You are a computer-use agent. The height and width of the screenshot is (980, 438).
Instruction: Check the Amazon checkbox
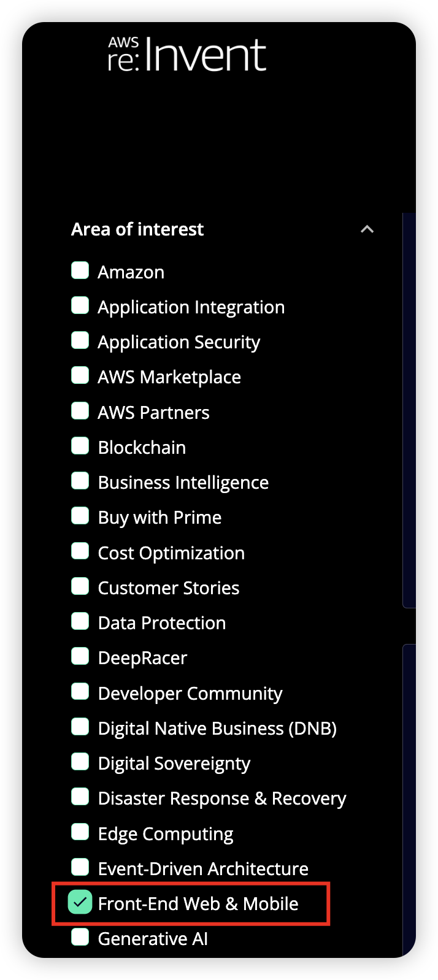click(80, 270)
